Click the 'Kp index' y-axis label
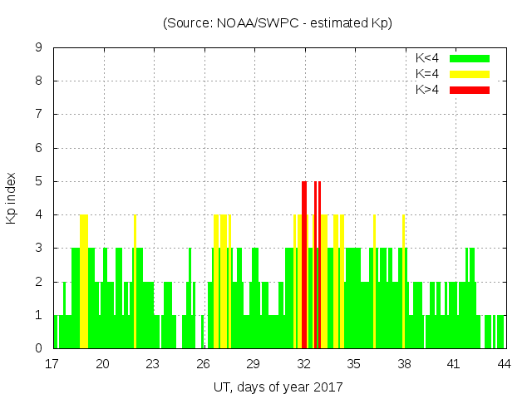 12,198
